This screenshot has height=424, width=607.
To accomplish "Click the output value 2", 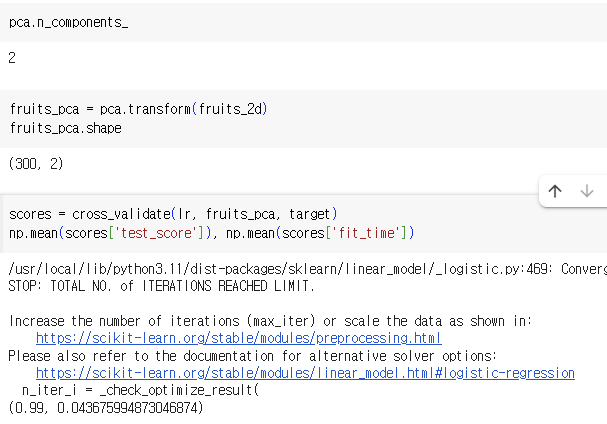I will click(12, 58).
